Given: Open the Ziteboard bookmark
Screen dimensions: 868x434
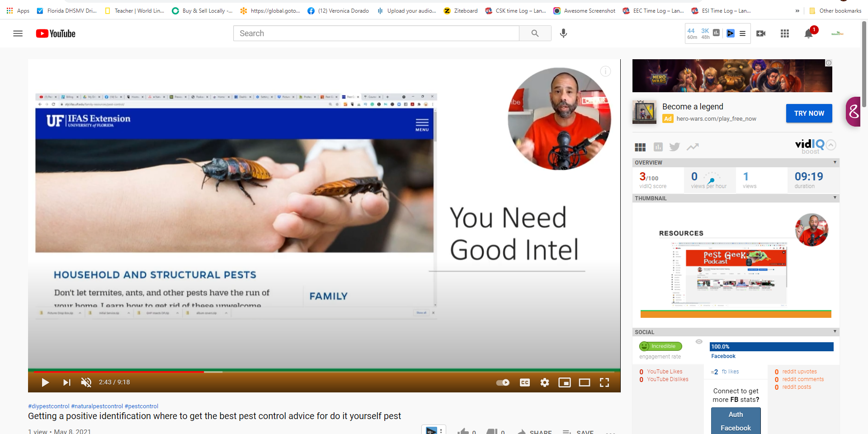Looking at the screenshot, I should tap(461, 10).
